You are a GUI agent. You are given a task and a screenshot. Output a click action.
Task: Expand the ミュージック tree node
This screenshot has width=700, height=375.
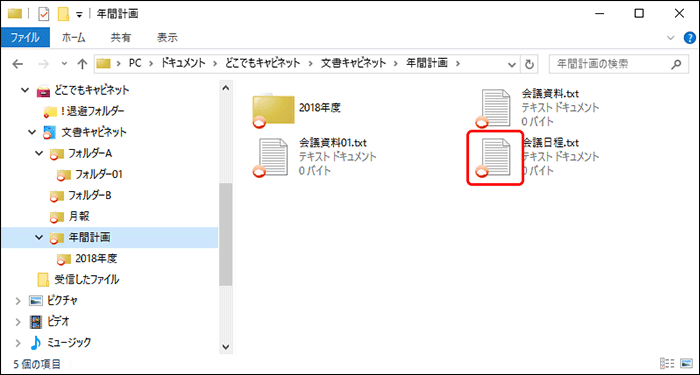pyautogui.click(x=18, y=343)
